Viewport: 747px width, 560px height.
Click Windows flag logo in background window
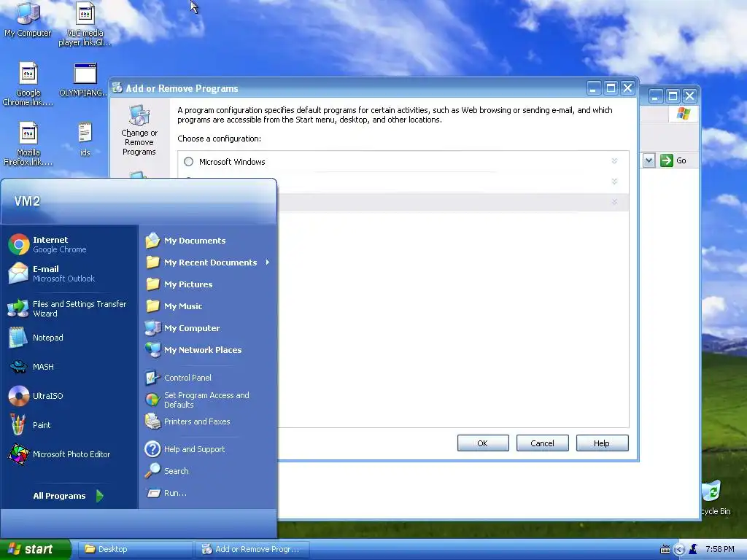pyautogui.click(x=683, y=113)
